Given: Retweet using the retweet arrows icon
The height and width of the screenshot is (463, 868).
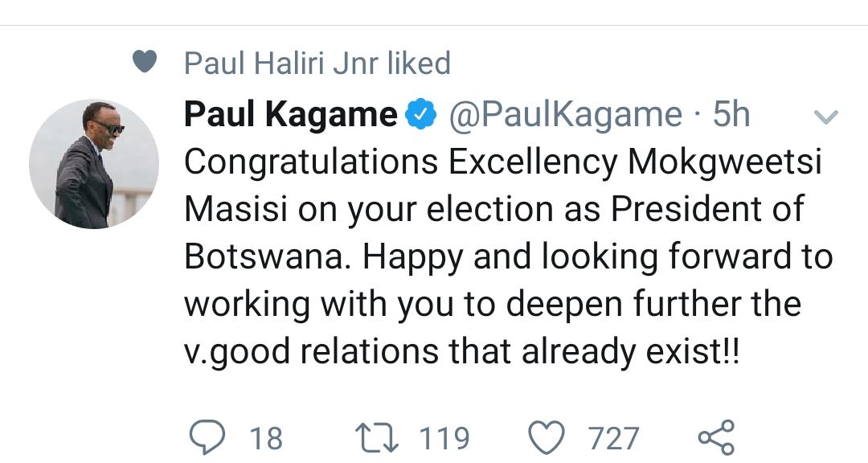Looking at the screenshot, I should (375, 438).
